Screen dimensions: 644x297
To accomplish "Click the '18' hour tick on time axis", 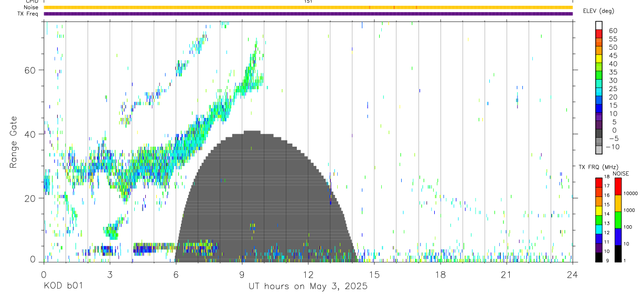I will pos(440,274).
